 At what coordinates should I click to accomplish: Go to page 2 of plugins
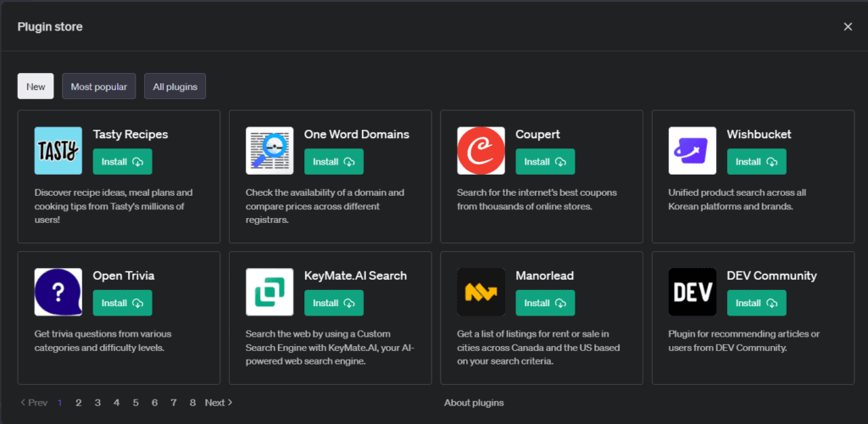79,403
